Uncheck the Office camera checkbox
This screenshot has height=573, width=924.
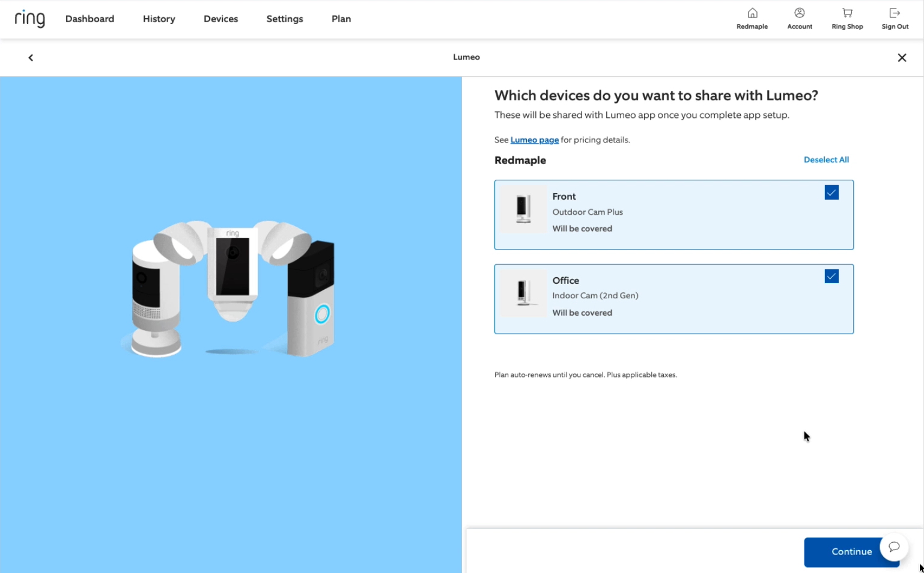click(831, 277)
